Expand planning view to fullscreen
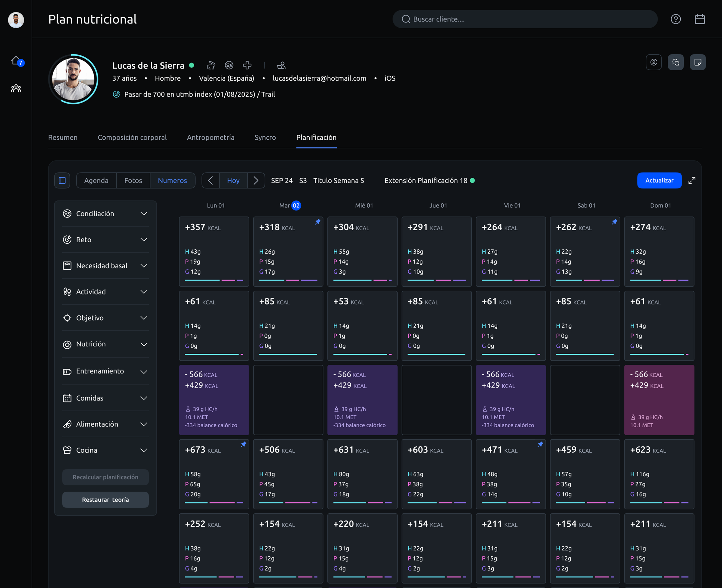This screenshot has height=588, width=722. pyautogui.click(x=692, y=180)
